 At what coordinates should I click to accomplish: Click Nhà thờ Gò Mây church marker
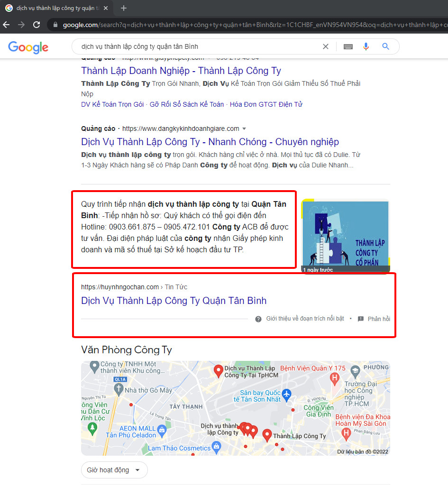(119, 389)
